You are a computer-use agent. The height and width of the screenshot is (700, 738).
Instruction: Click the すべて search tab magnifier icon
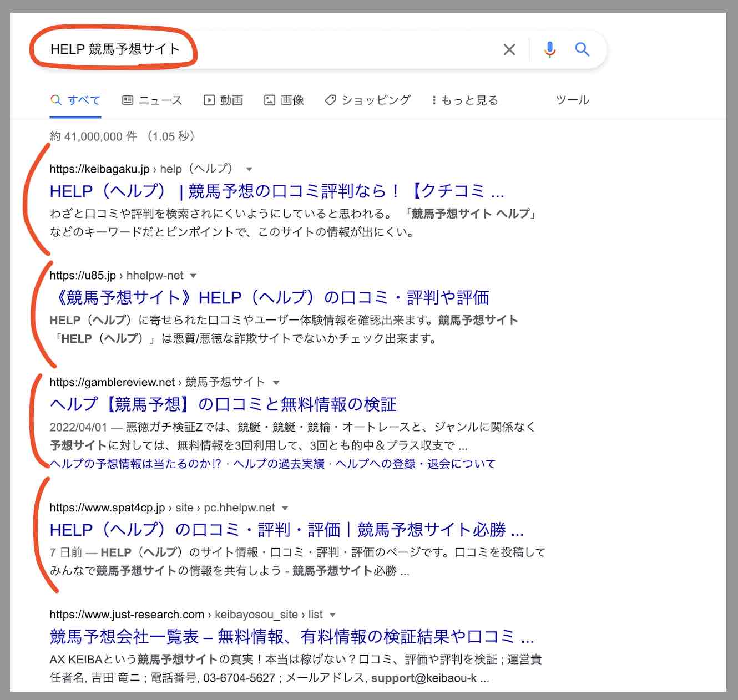coord(56,100)
